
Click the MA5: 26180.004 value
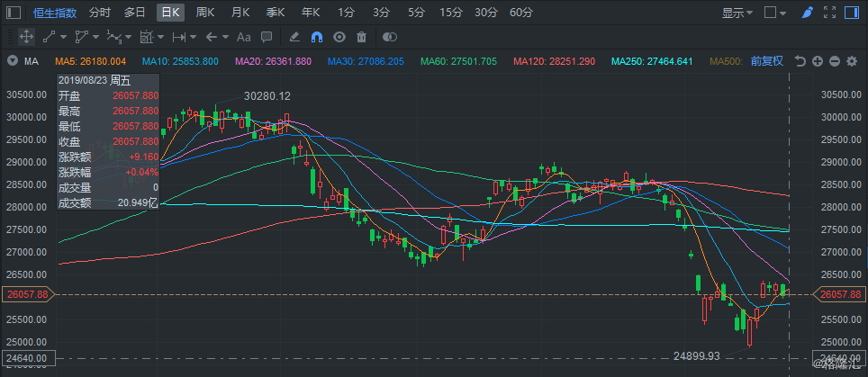point(91,61)
